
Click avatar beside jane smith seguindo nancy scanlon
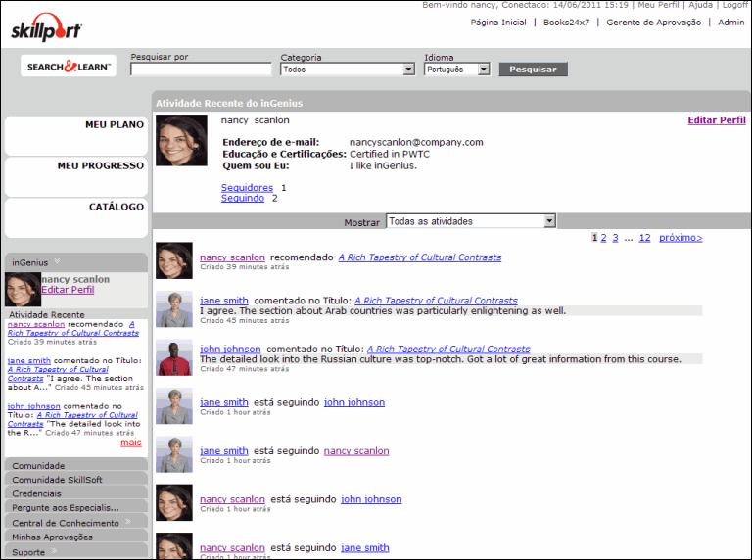pos(174,454)
